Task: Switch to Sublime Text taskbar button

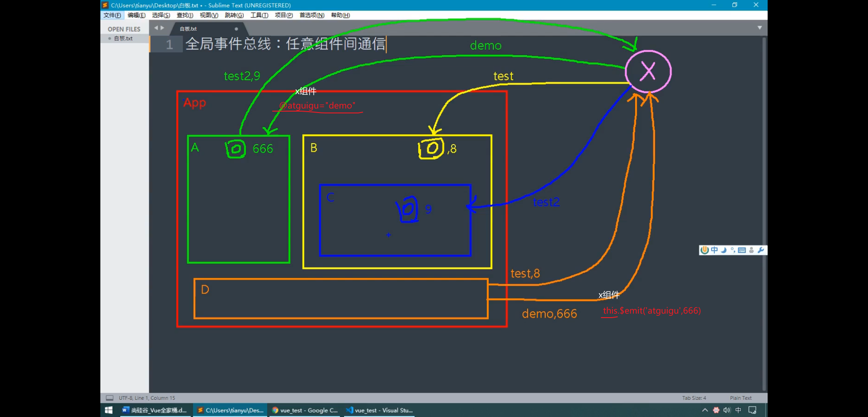Action: (x=231, y=410)
